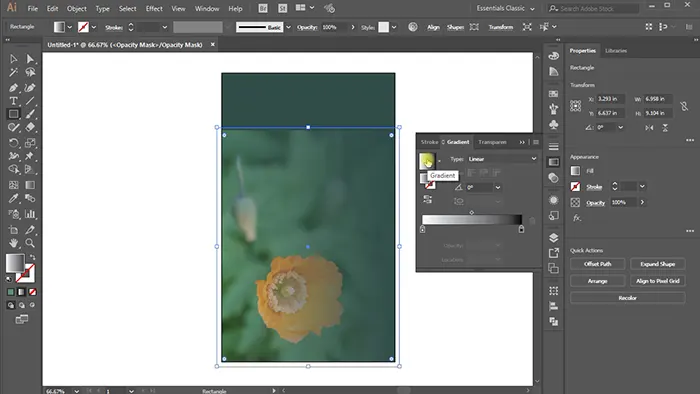
Task: Open the Stock St icon
Action: [283, 8]
